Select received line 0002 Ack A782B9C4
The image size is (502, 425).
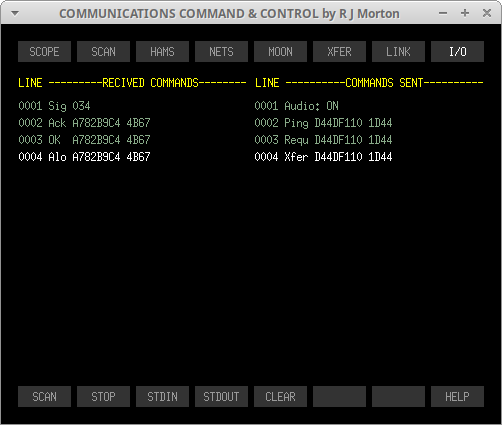[84, 123]
